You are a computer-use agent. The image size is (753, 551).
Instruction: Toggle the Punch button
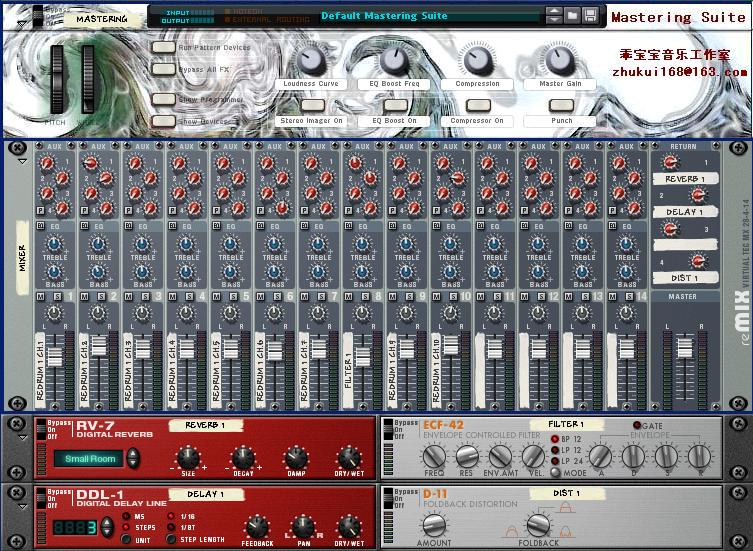pyautogui.click(x=561, y=105)
